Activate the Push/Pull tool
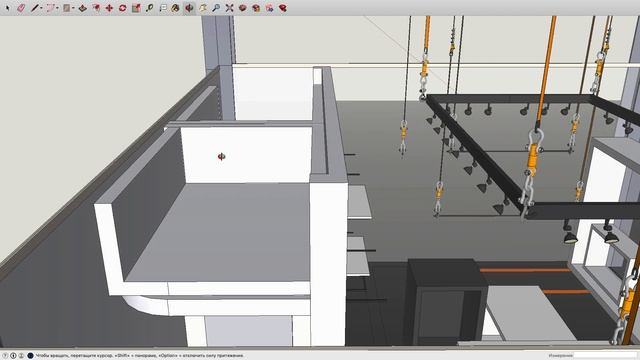This screenshot has height=360, width=640. tap(83, 8)
